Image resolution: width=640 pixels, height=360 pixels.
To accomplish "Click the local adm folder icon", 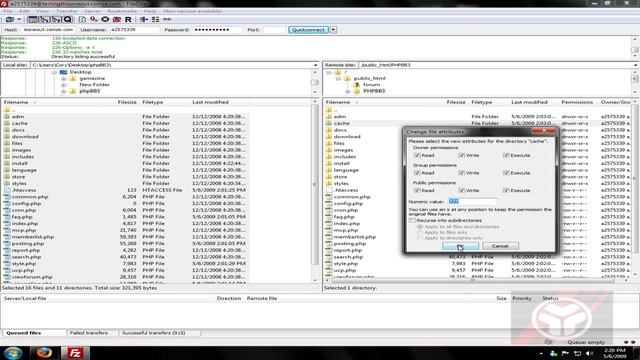I will [x=7, y=117].
